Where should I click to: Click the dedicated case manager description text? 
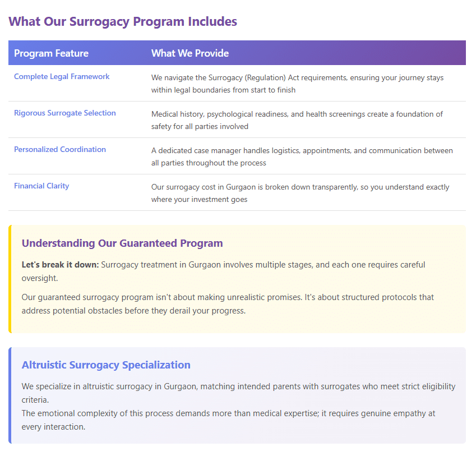[x=302, y=156]
